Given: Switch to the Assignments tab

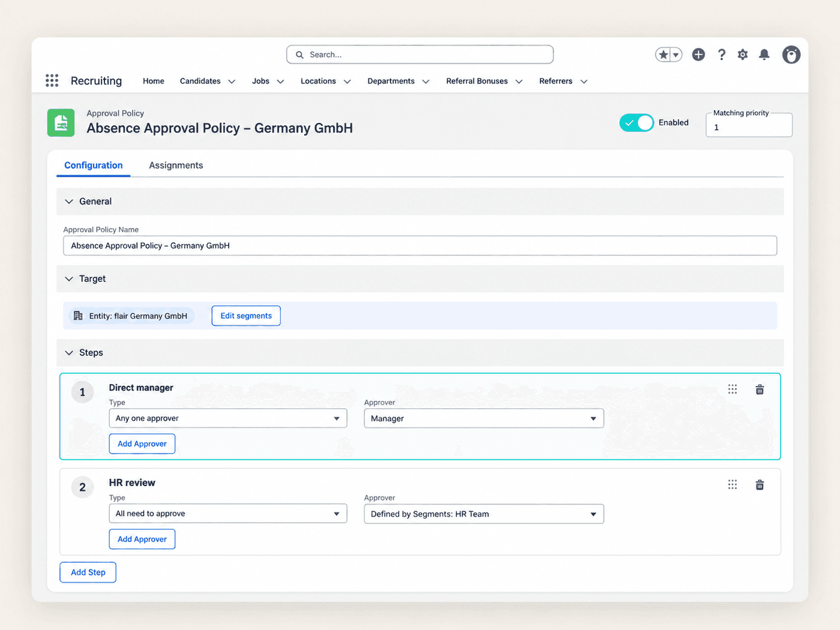Looking at the screenshot, I should (176, 165).
